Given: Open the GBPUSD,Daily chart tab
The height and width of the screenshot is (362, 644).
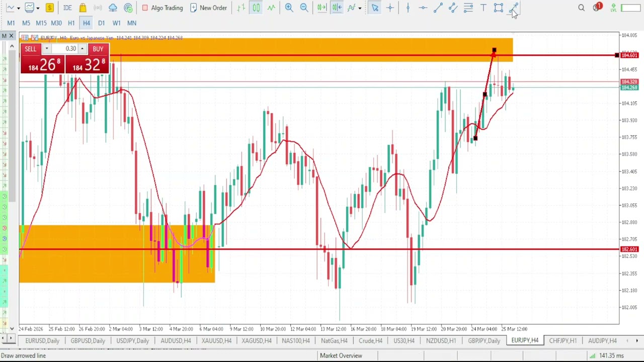Looking at the screenshot, I should pos(88,341).
